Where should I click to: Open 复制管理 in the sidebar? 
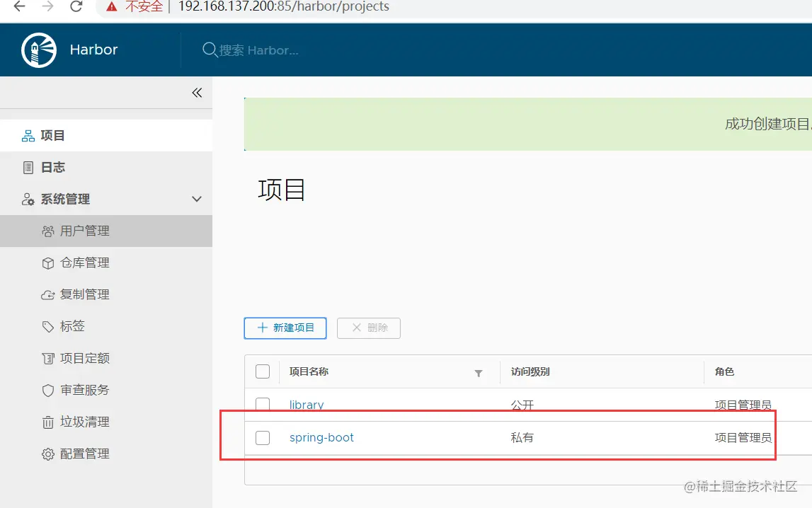(106, 294)
